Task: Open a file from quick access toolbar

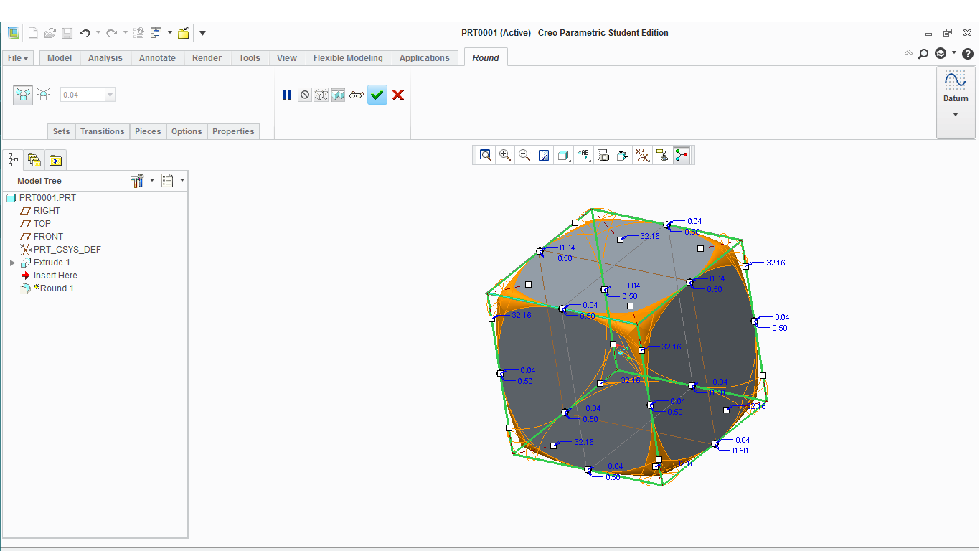Action: pos(50,33)
